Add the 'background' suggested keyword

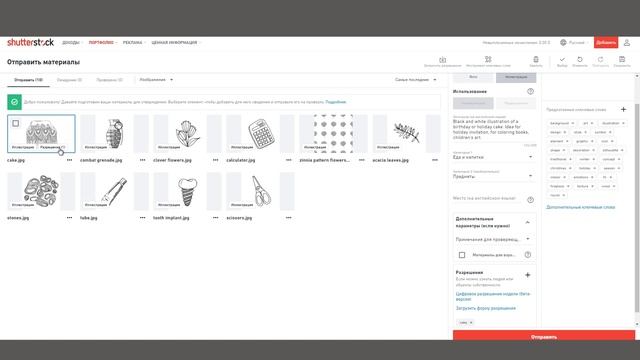pos(562,123)
